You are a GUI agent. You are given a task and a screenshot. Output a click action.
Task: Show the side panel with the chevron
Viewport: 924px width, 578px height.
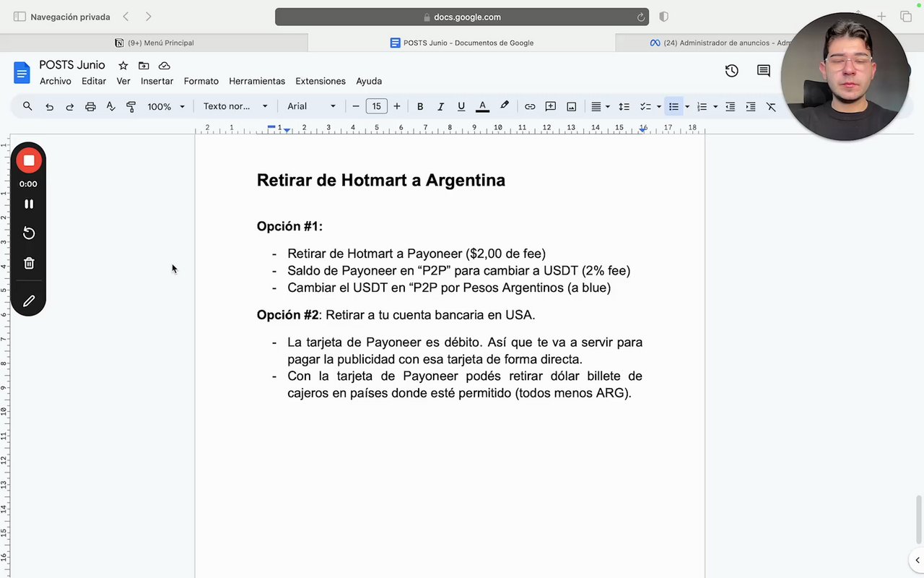[917, 560]
